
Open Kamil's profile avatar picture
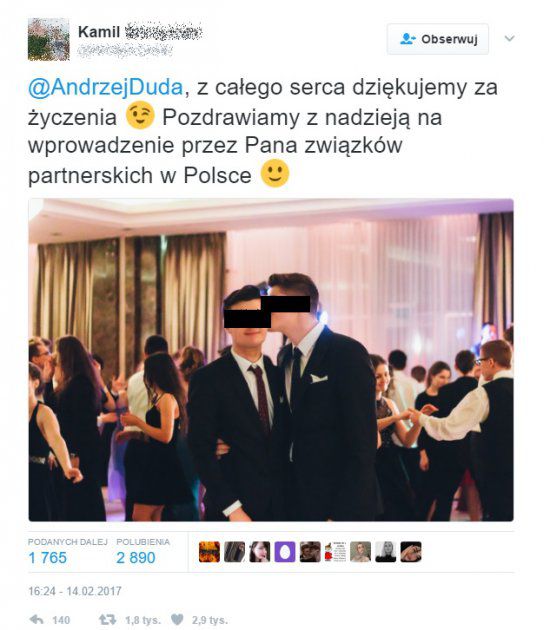49,39
